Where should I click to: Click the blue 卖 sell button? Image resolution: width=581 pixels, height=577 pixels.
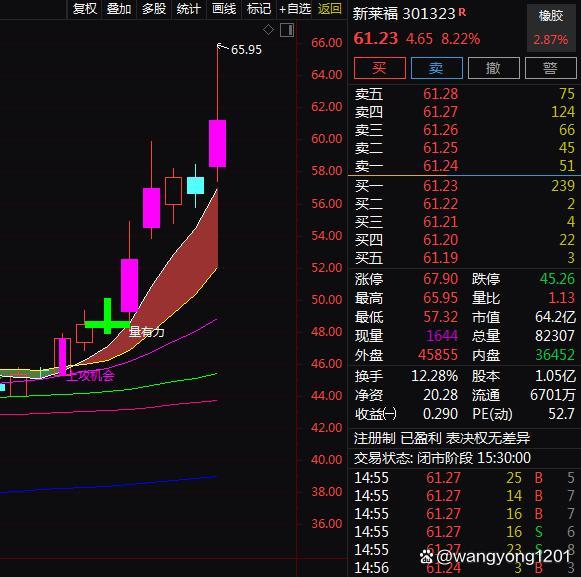[437, 68]
